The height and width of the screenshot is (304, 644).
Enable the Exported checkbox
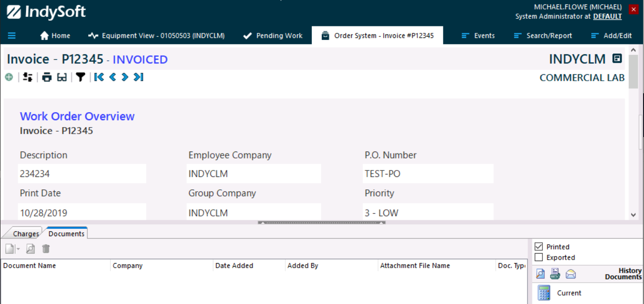click(538, 258)
